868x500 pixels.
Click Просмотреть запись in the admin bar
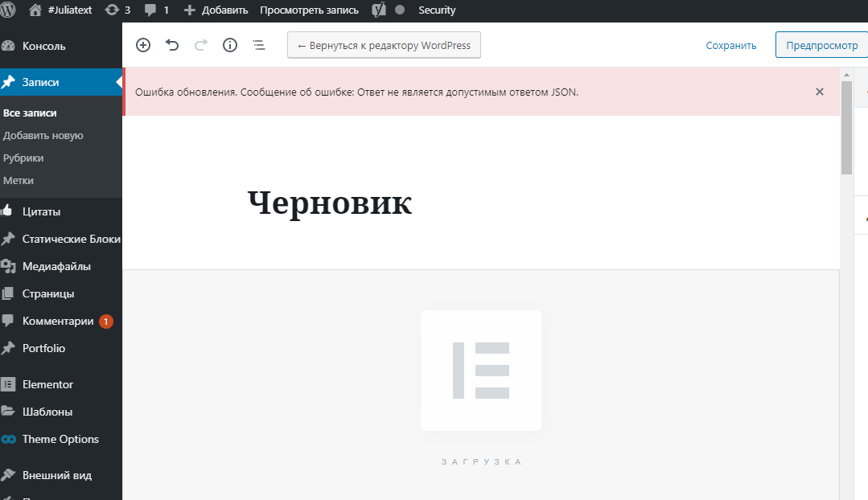coord(308,10)
